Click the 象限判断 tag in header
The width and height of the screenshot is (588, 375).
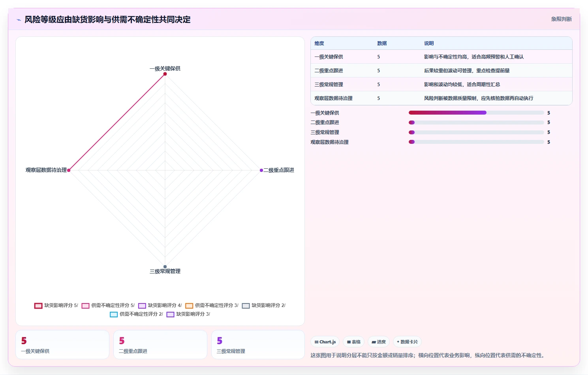(561, 19)
